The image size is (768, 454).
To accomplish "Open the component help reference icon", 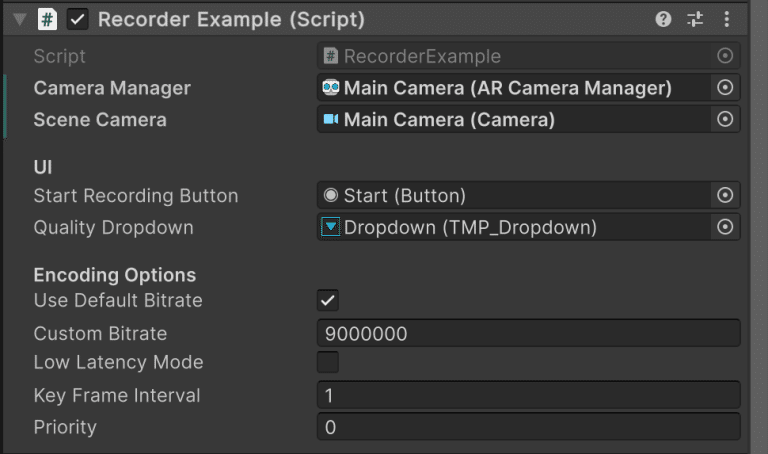I will click(x=663, y=20).
